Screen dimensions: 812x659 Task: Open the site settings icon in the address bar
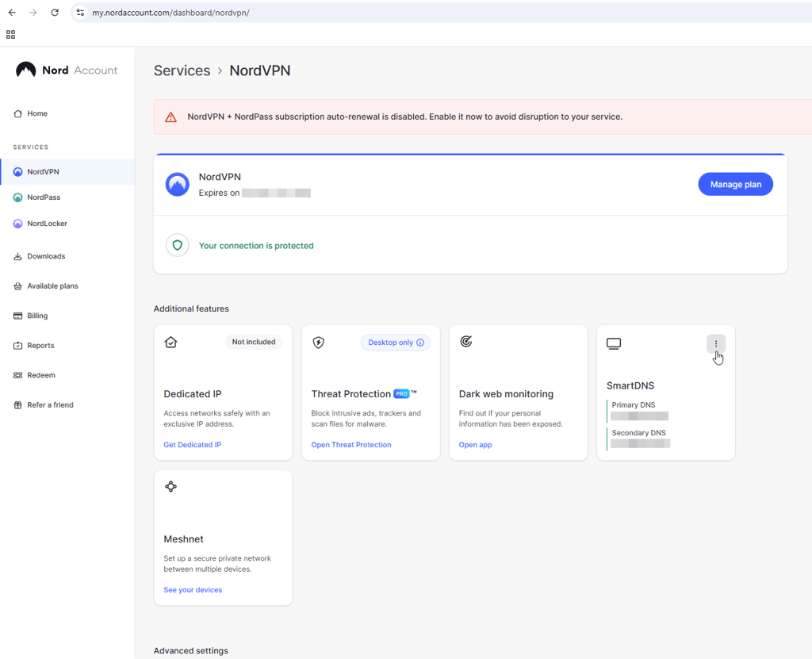(x=80, y=13)
